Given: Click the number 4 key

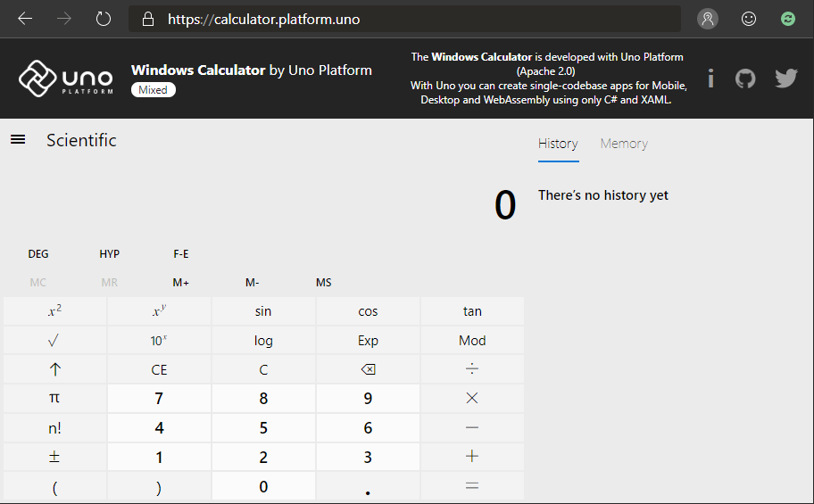Looking at the screenshot, I should pos(159,427).
